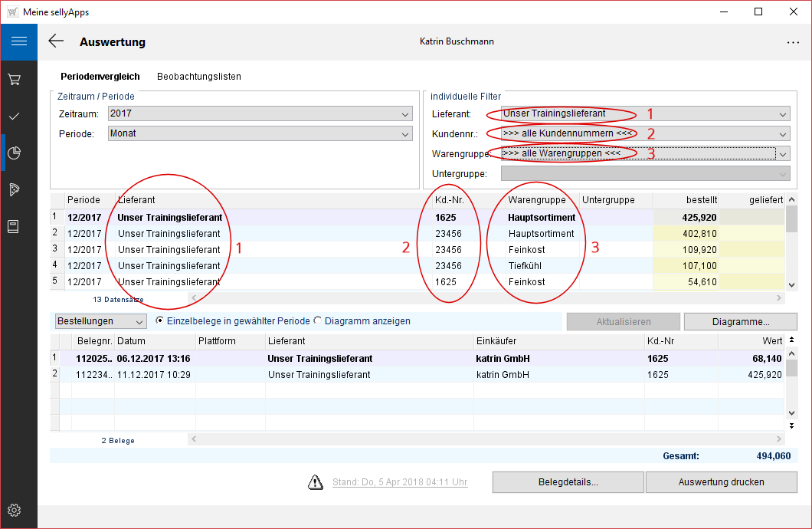This screenshot has width=812, height=529.
Task: Open settings via the gear icon
Action: pos(14,511)
